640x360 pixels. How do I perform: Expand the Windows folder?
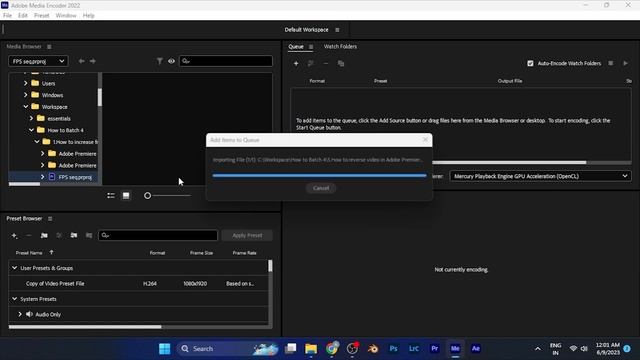coord(26,95)
